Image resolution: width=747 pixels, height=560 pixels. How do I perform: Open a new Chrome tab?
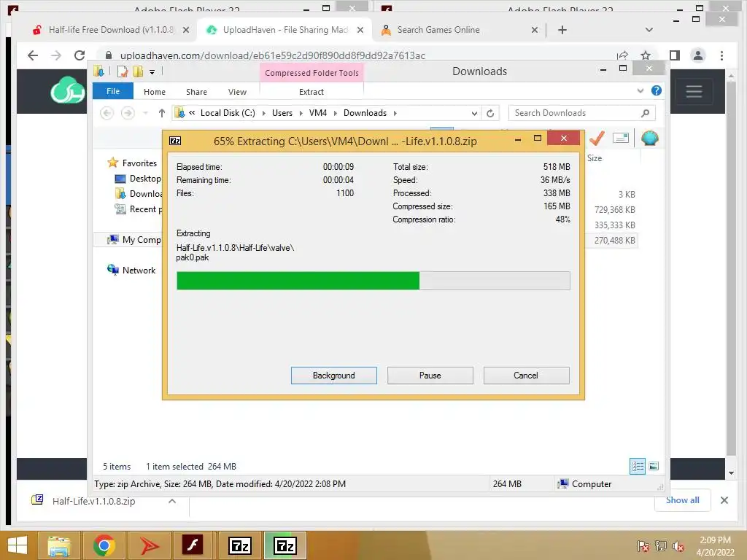pos(562,29)
